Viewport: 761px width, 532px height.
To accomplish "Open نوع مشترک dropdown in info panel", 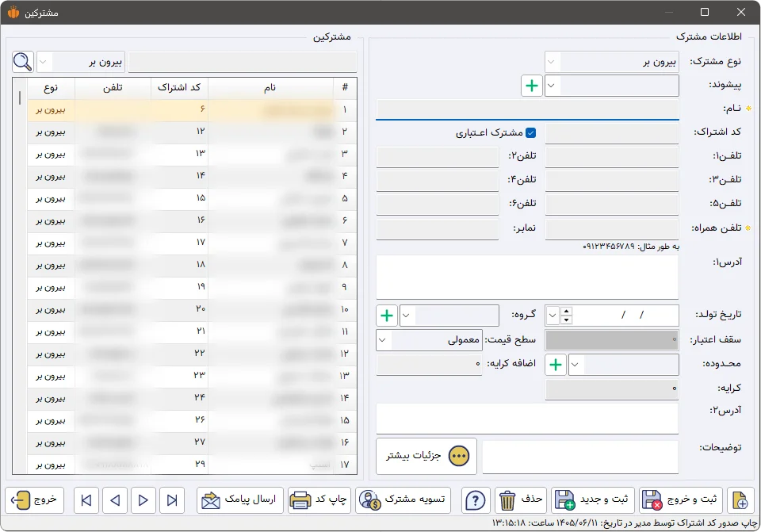I will pyautogui.click(x=552, y=62).
